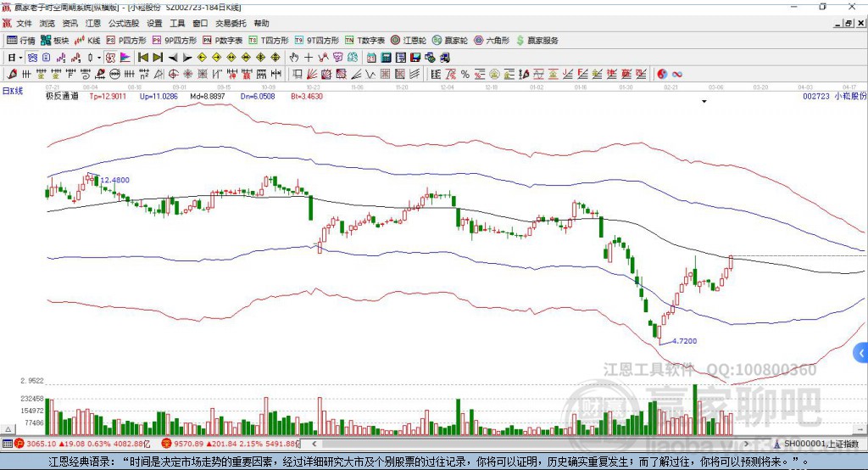
Task: Click the Shenzhen 深 index badge
Action: (x=166, y=444)
